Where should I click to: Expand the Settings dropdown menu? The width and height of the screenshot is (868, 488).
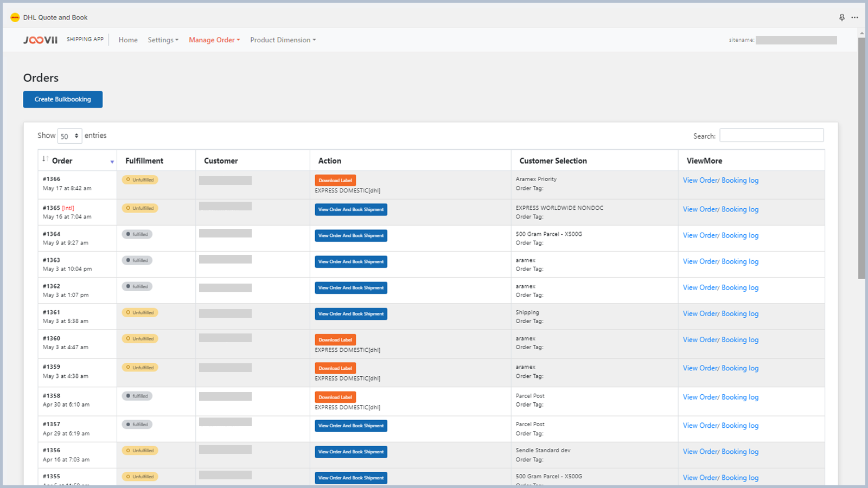[x=163, y=40]
